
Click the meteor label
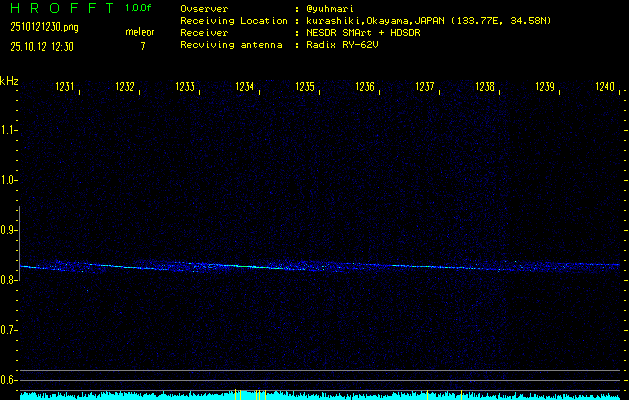tap(140, 31)
